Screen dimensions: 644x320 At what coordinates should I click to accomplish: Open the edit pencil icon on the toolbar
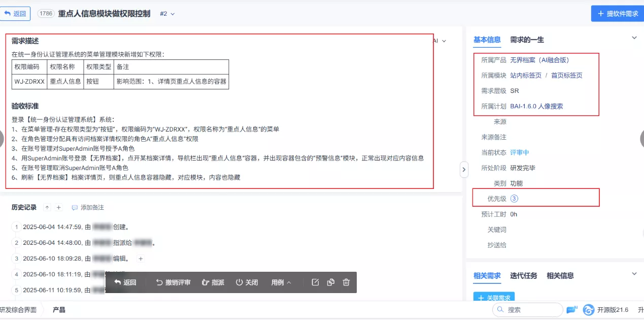point(315,282)
